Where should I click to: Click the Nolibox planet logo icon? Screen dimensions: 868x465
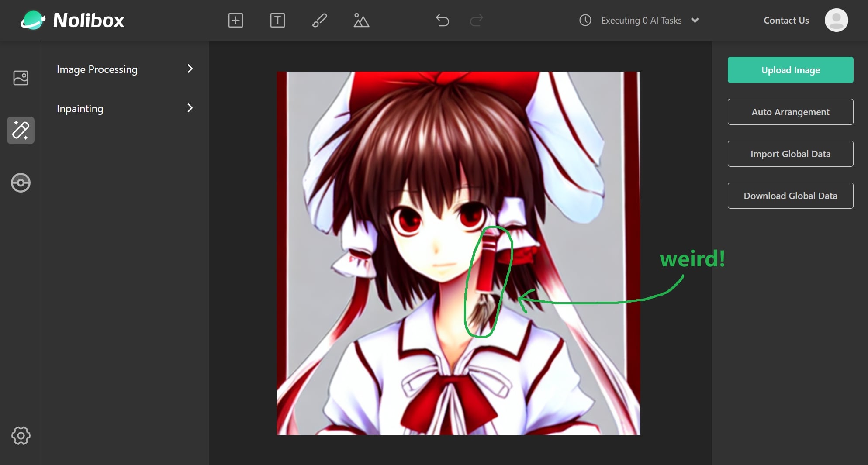33,20
